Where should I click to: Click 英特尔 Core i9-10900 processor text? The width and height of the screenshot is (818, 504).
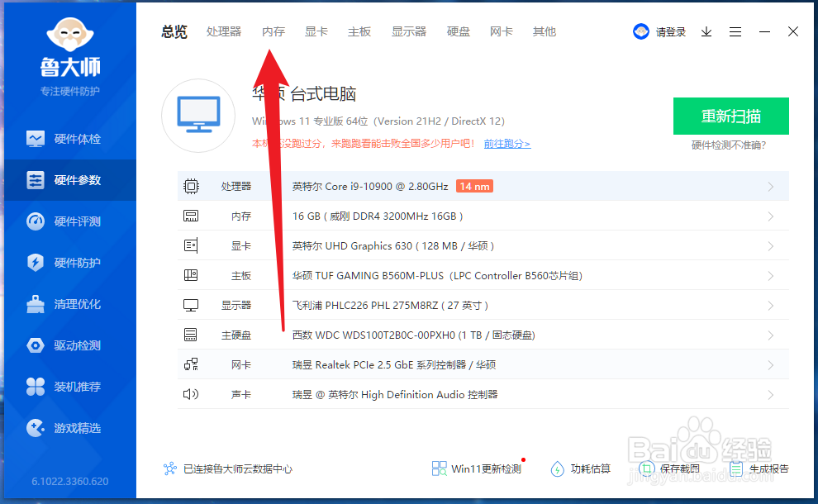370,186
